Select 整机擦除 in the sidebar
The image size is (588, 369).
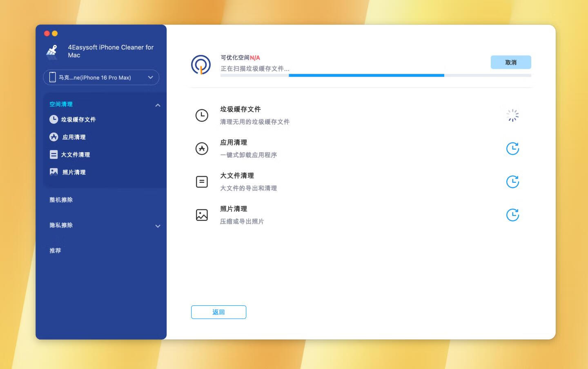(x=61, y=200)
